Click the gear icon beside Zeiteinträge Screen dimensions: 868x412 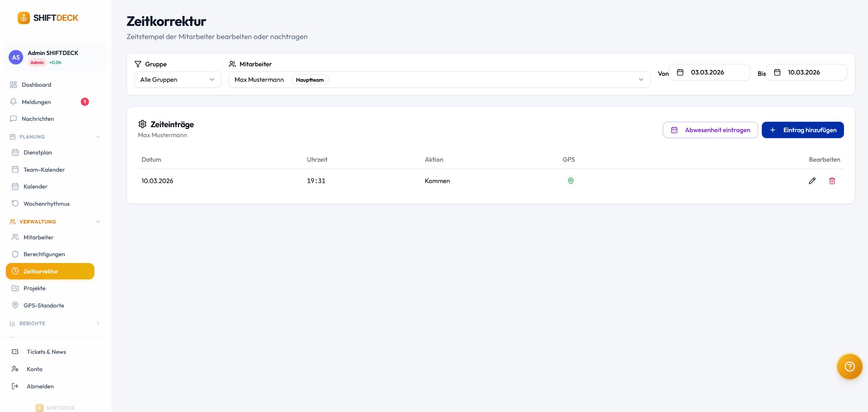tap(142, 124)
